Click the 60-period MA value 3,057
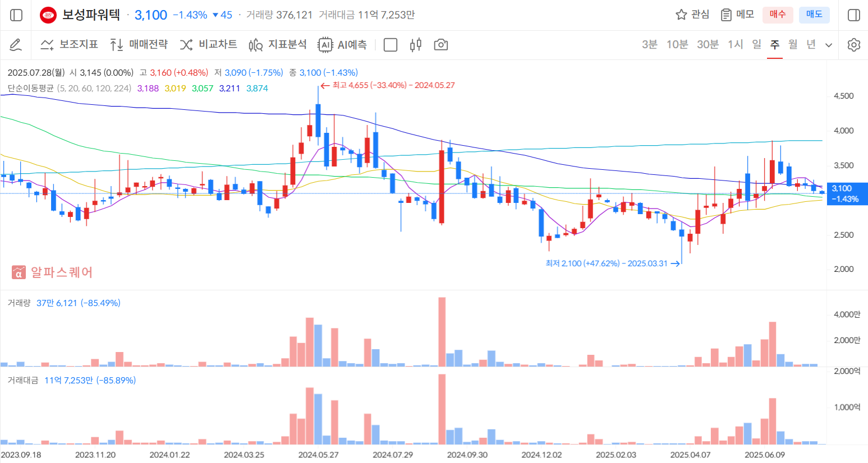Image resolution: width=868 pixels, height=463 pixels. pyautogui.click(x=203, y=89)
